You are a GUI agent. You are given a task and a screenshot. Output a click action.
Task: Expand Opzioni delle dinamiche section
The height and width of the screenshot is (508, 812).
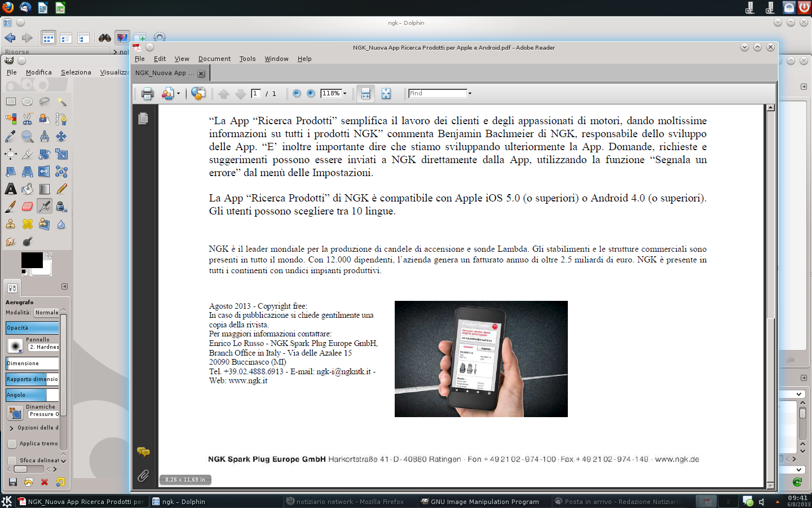point(11,428)
